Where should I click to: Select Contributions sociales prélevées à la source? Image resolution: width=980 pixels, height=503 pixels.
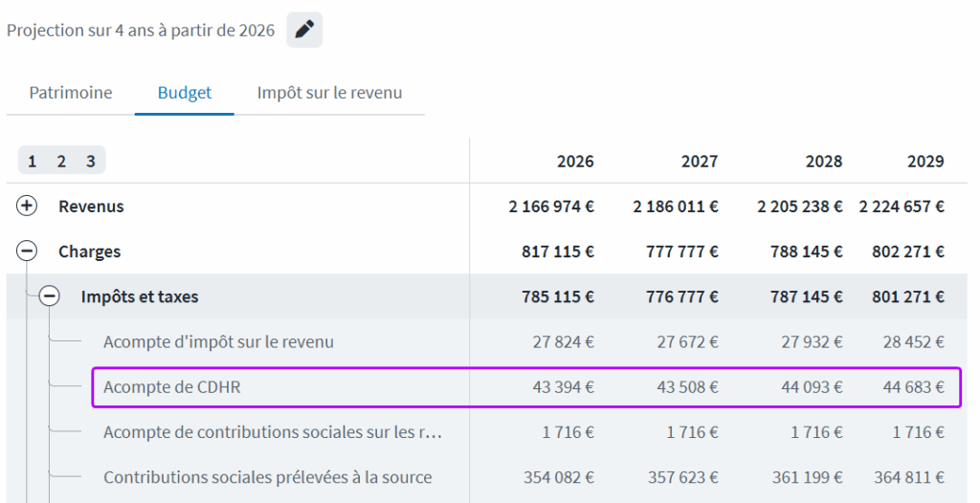tap(267, 477)
